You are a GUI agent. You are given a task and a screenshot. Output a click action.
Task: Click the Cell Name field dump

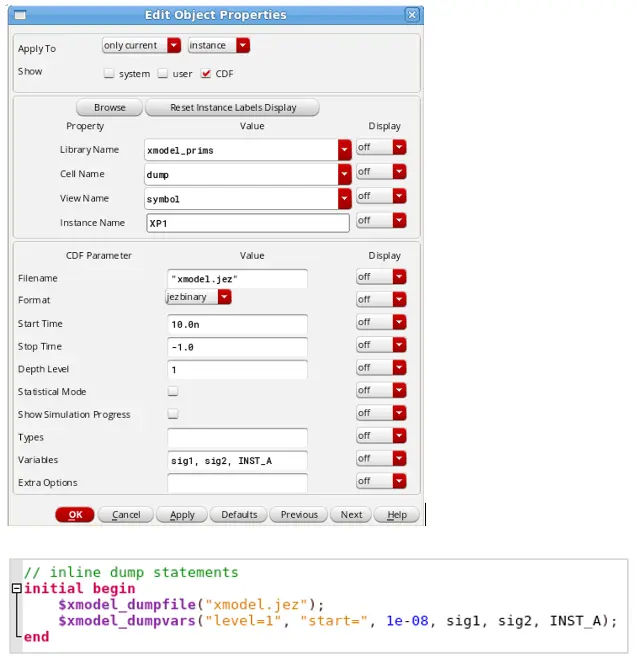tap(241, 174)
